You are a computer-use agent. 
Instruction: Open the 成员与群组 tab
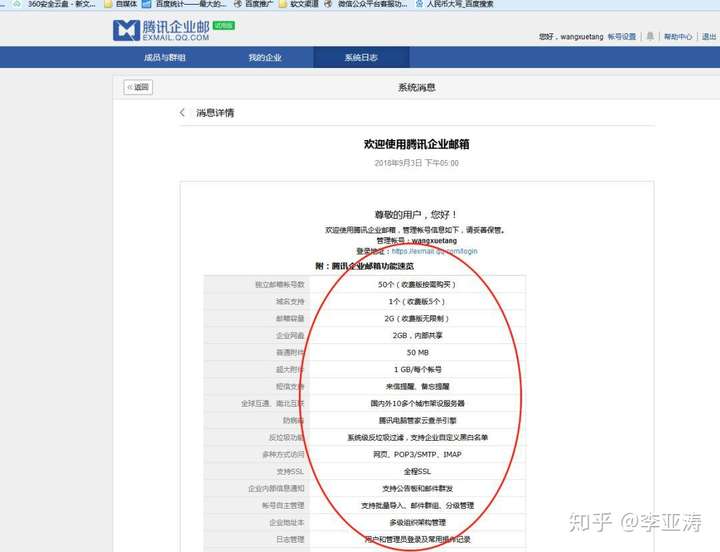coord(165,57)
